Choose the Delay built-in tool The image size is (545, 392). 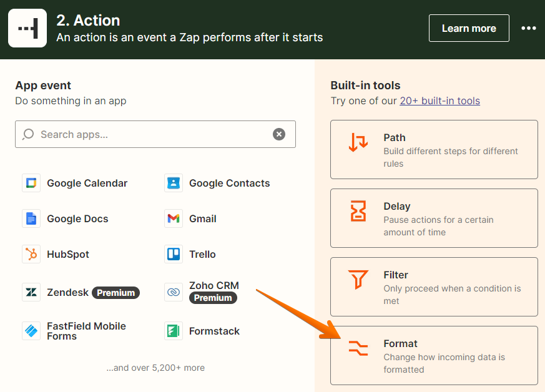(434, 218)
